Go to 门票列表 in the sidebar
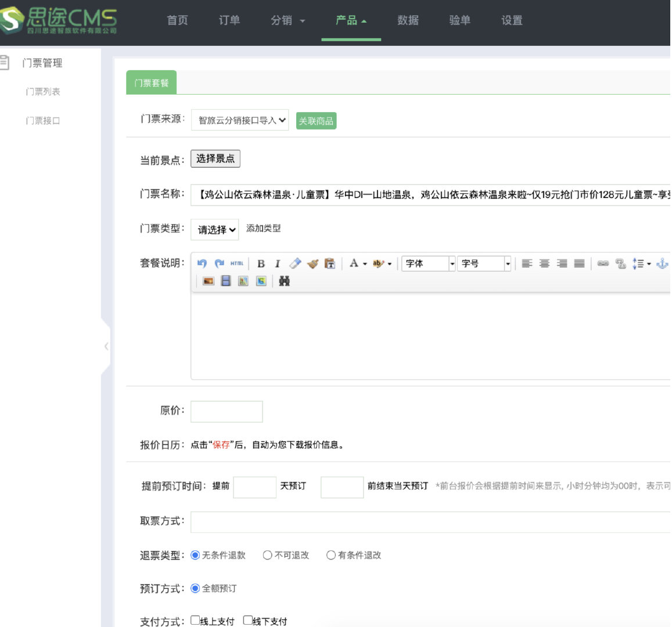672x627 pixels. (x=43, y=92)
